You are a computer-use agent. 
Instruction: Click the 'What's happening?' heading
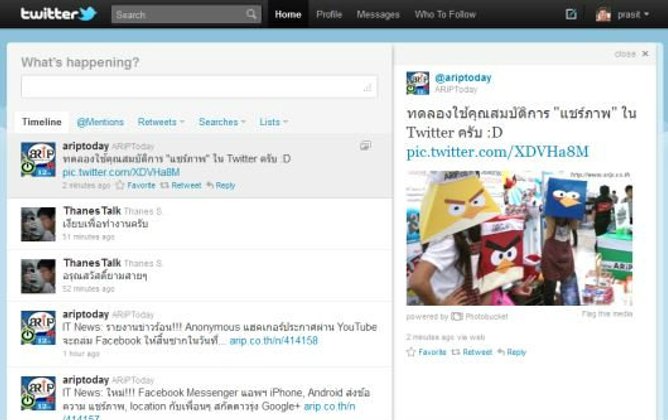(x=80, y=62)
